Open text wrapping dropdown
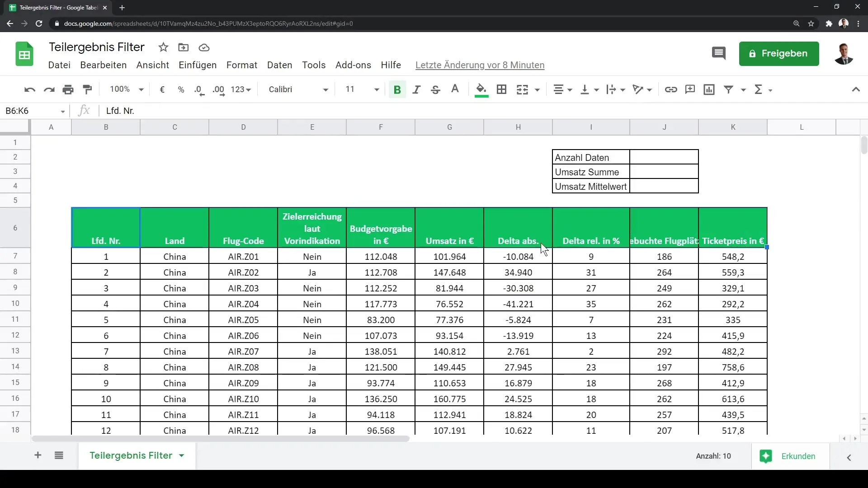 [616, 89]
